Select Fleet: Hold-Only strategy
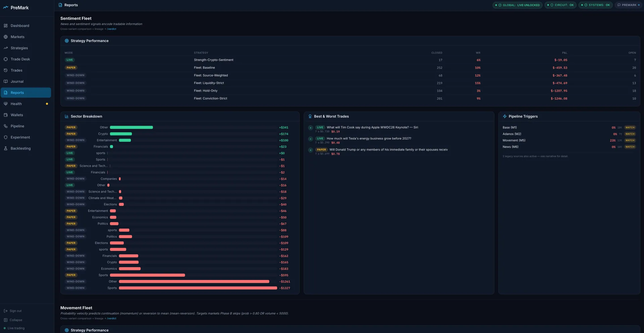The image size is (644, 333). pyautogui.click(x=350, y=91)
